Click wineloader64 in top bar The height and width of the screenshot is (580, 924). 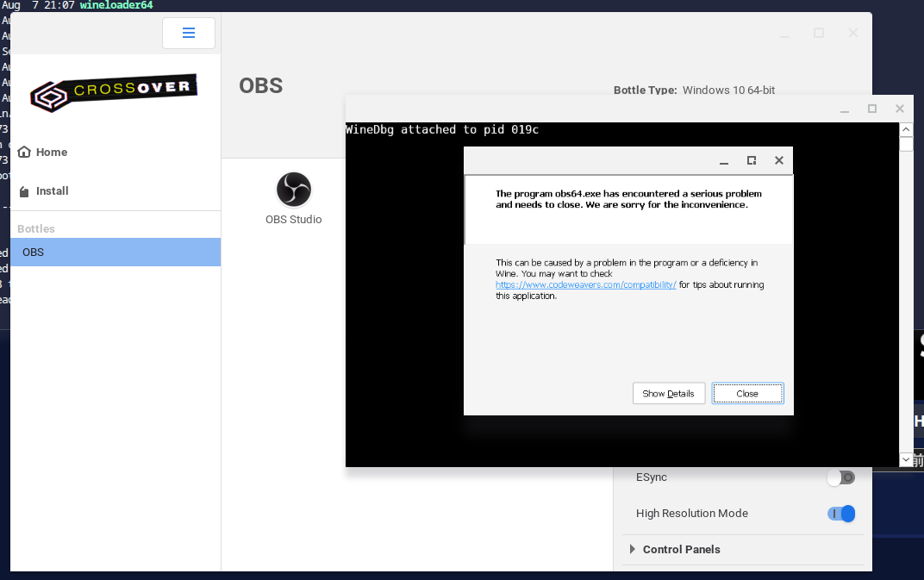coord(116,5)
